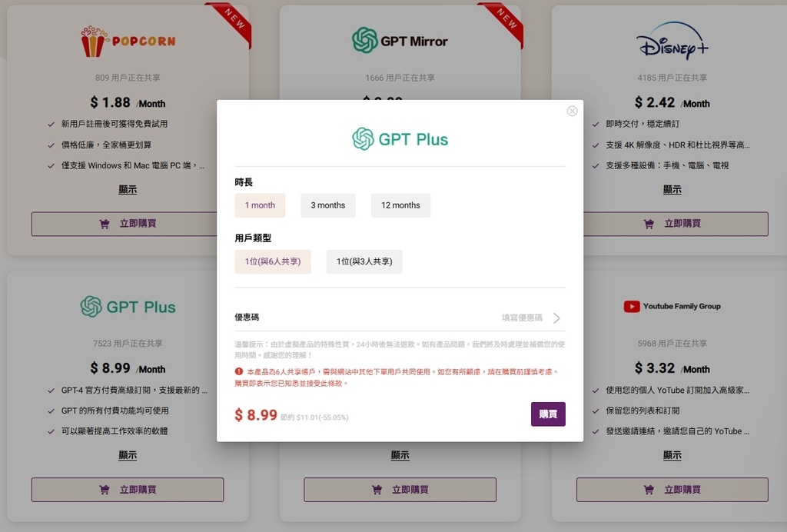The image size is (787, 532).
Task: Expand Disney+ details with 顯示 link
Action: pyautogui.click(x=672, y=190)
